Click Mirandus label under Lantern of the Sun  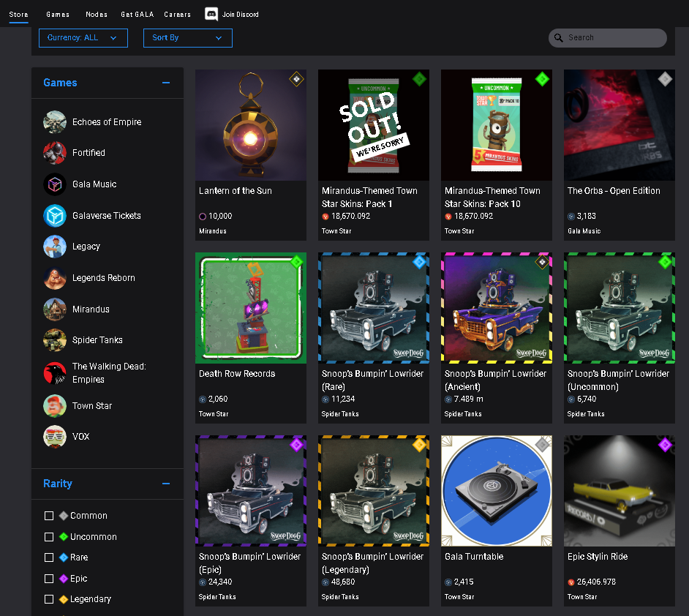(x=213, y=231)
